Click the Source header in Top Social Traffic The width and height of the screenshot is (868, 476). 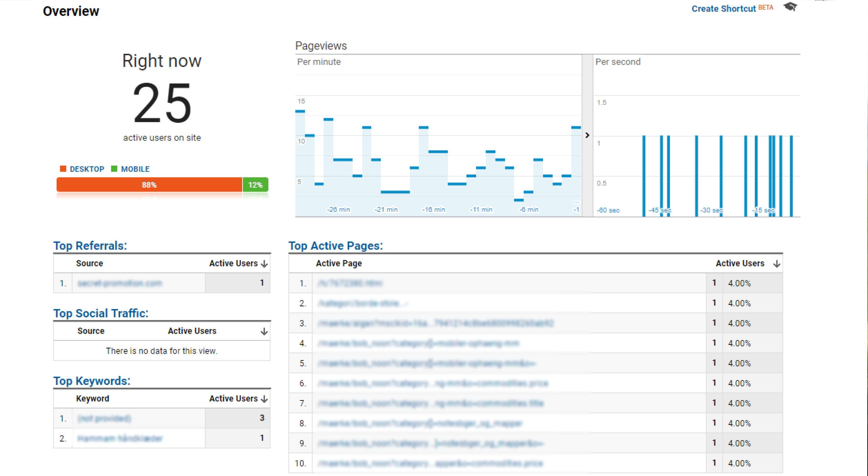[x=91, y=331]
